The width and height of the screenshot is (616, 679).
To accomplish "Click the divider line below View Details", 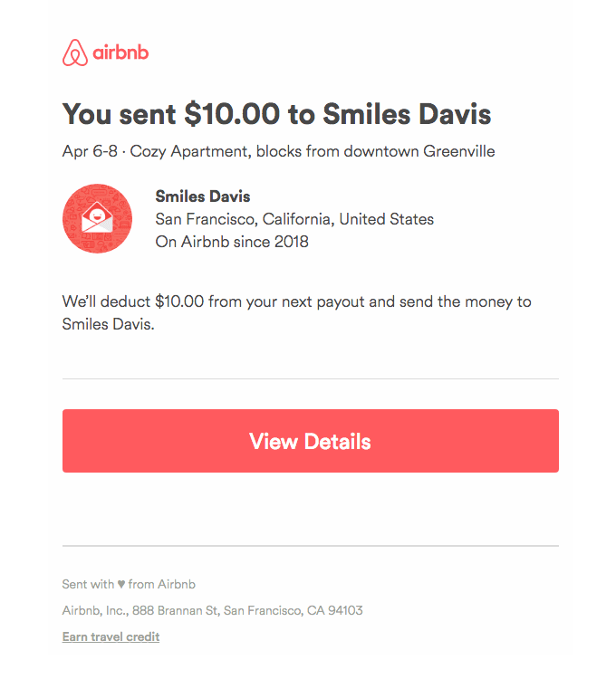I will (310, 546).
